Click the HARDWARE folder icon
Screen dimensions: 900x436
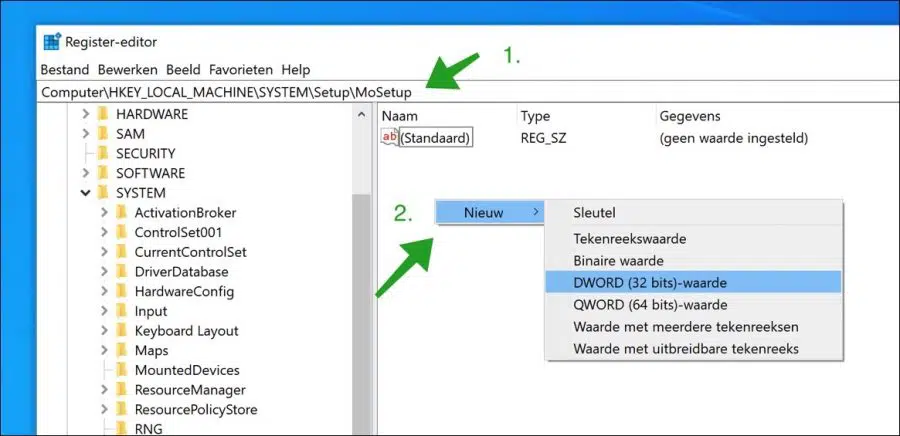point(103,114)
